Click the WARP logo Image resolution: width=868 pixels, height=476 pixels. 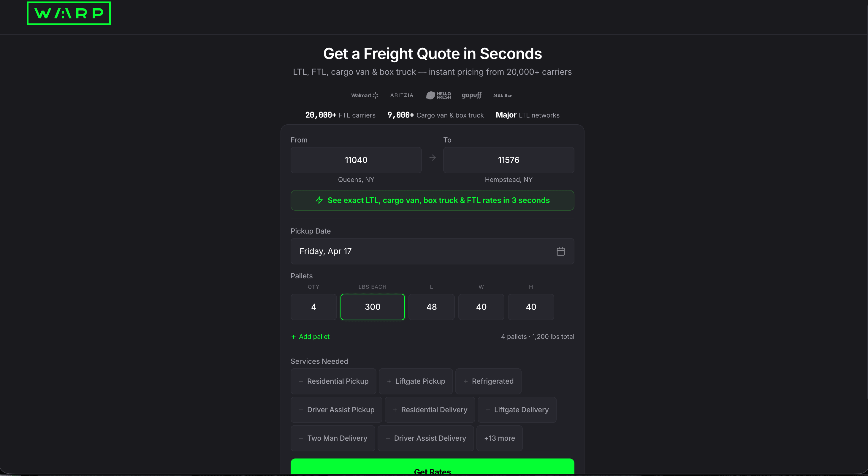pyautogui.click(x=68, y=13)
